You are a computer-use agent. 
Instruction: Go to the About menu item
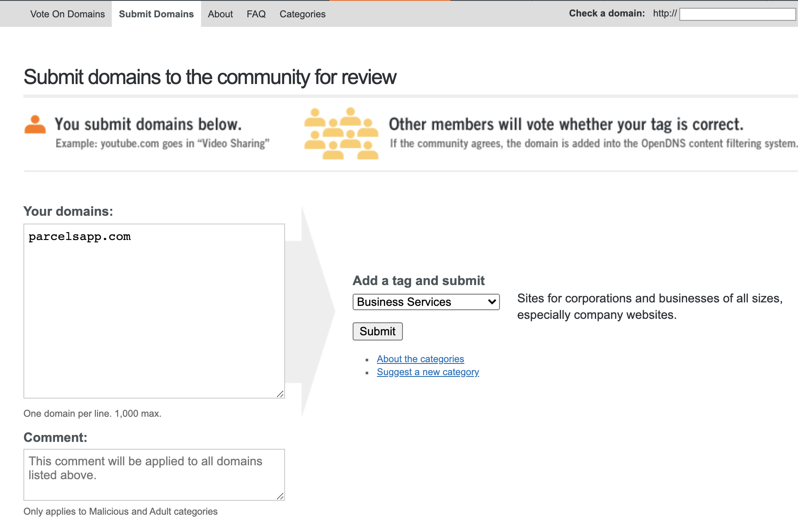pos(220,14)
